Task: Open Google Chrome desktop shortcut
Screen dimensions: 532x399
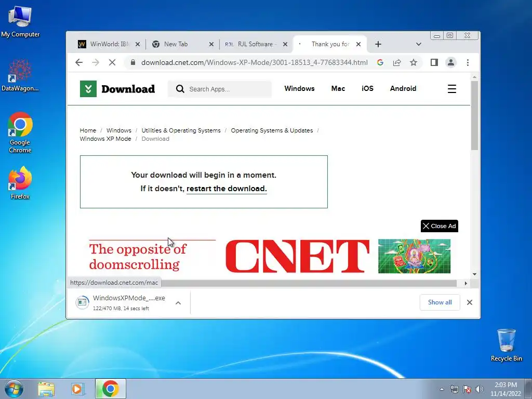Action: click(20, 132)
